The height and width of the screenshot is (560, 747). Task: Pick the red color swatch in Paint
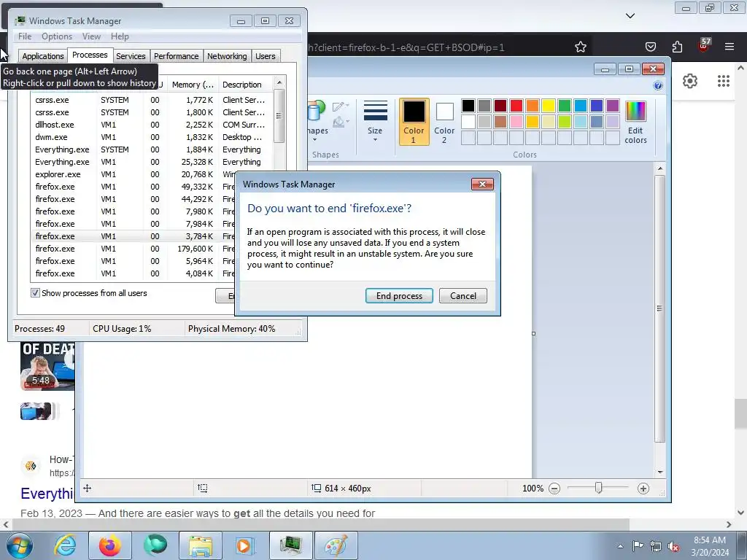516,106
